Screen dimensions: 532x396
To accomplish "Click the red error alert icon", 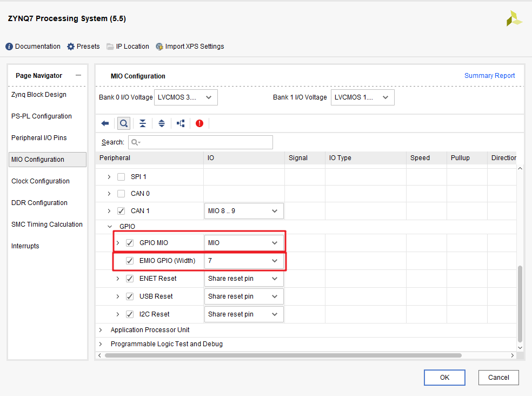I will [199, 123].
